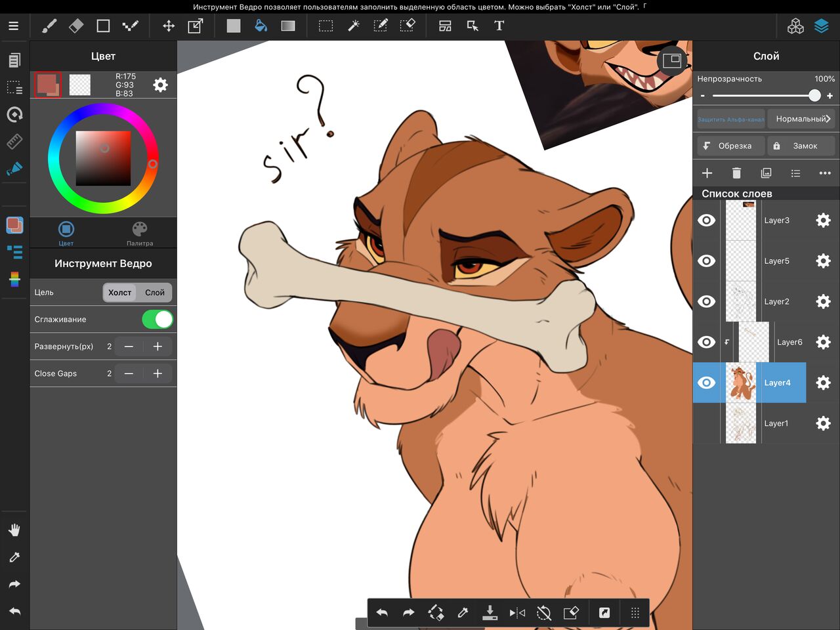Open the Нормальный blend mode dropdown
This screenshot has height=630, width=840.
tap(803, 119)
